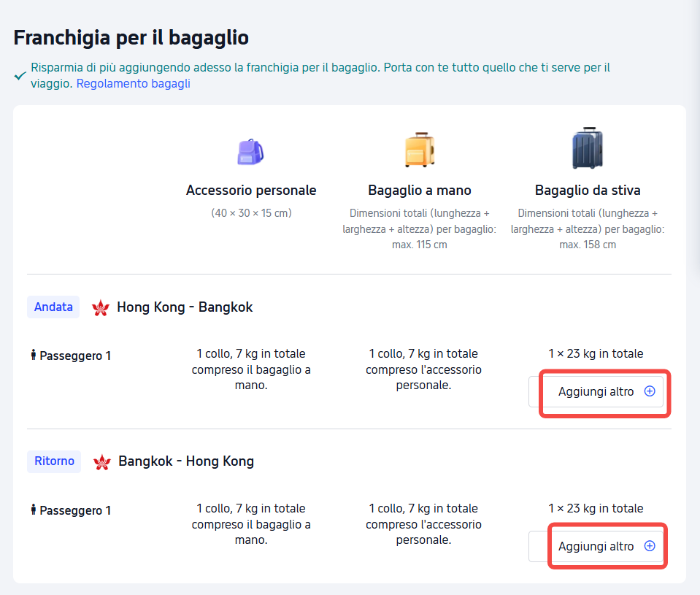The width and height of the screenshot is (700, 595).
Task: Click the plus icon in the outbound Aggiungi altro button
Action: point(649,391)
